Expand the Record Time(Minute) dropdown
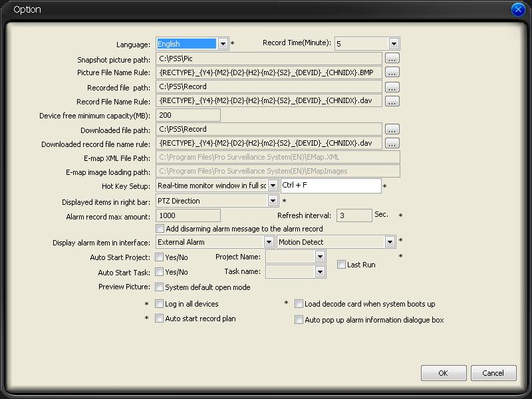532x399 pixels. tap(394, 44)
